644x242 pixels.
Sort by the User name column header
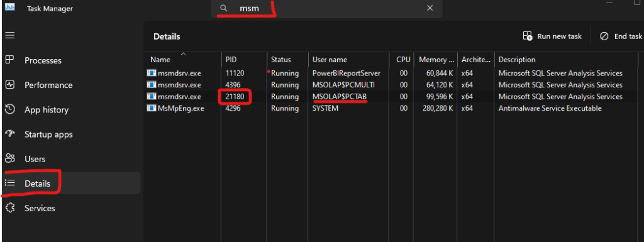[x=348, y=60]
